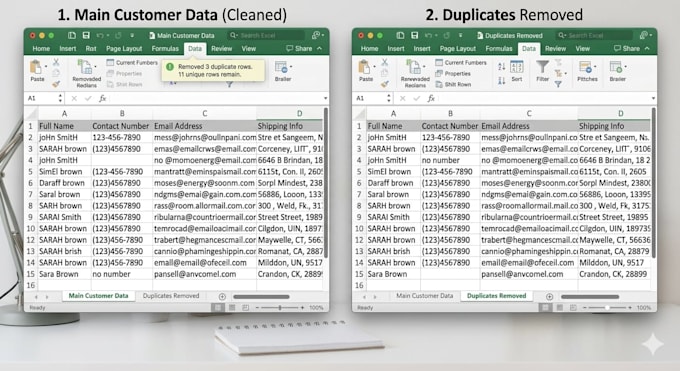Image resolution: width=680 pixels, height=371 pixels.
Task: Open Formulas tab in Main Customer Data window
Action: click(165, 49)
